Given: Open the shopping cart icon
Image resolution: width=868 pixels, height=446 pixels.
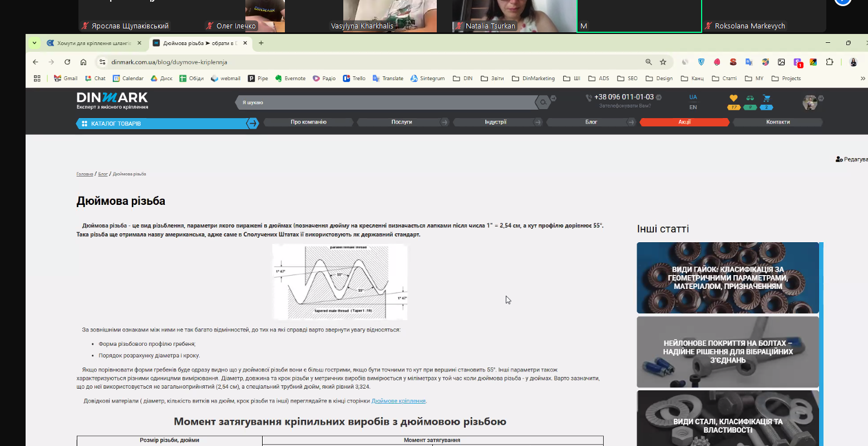Looking at the screenshot, I should coord(766,98).
